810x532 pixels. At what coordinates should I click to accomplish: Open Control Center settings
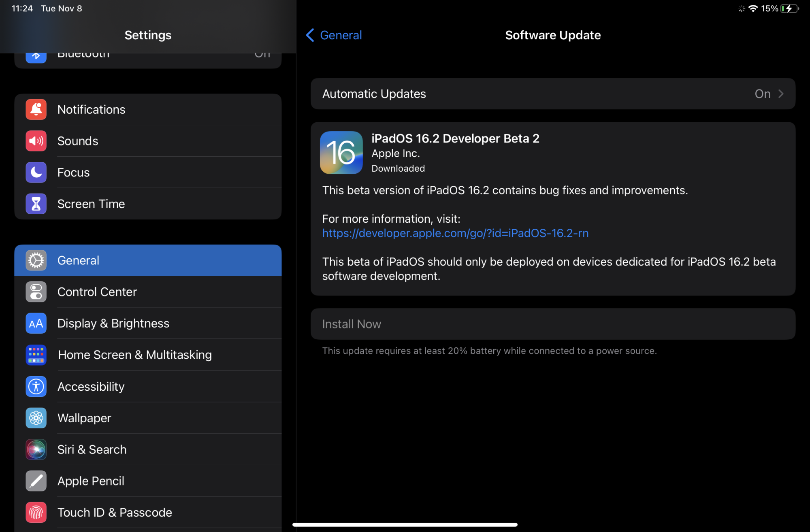tap(148, 292)
